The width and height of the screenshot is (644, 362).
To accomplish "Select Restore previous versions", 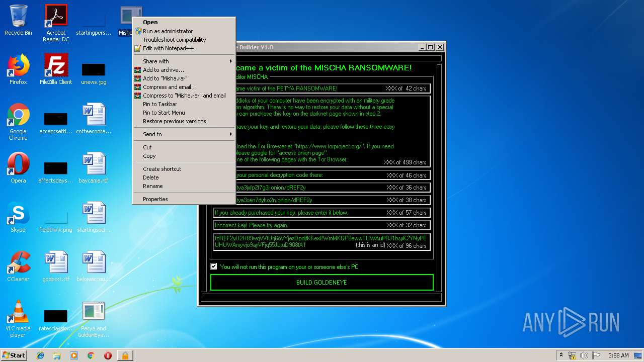I will (184, 121).
